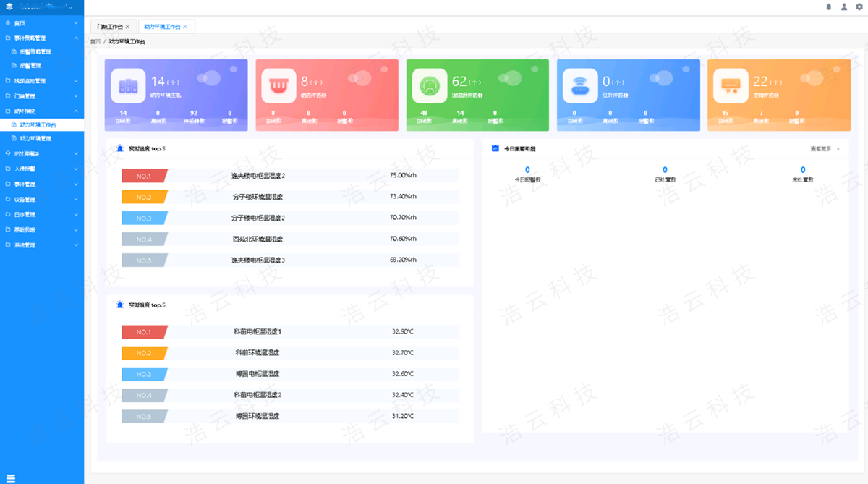
Task: Open the user profile icon in header
Action: click(x=844, y=7)
